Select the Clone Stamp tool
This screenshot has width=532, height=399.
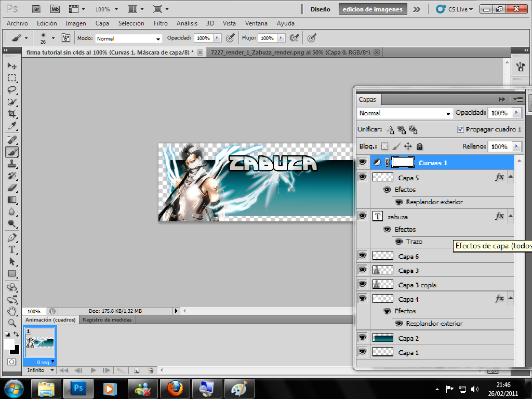tap(12, 164)
